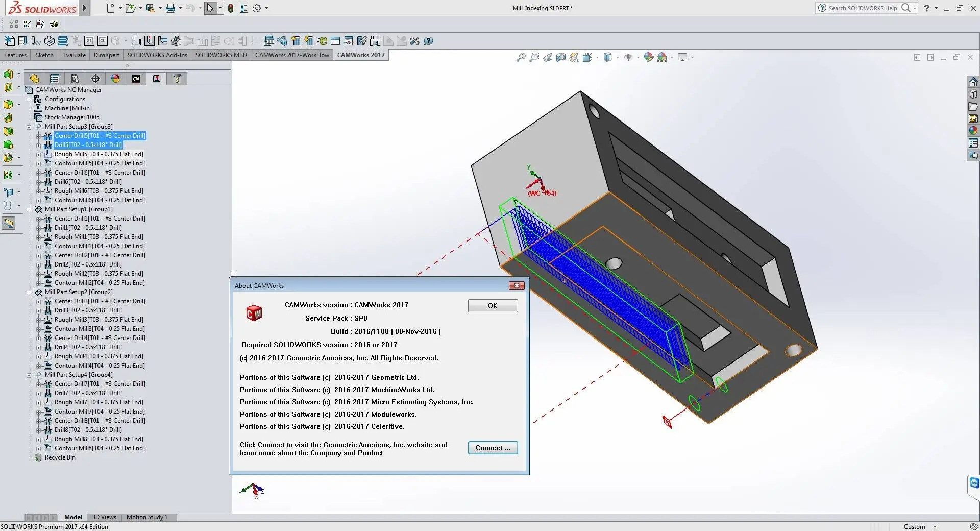Viewport: 980px width, 531px height.
Task: Open the Options gear icon
Action: (x=257, y=8)
